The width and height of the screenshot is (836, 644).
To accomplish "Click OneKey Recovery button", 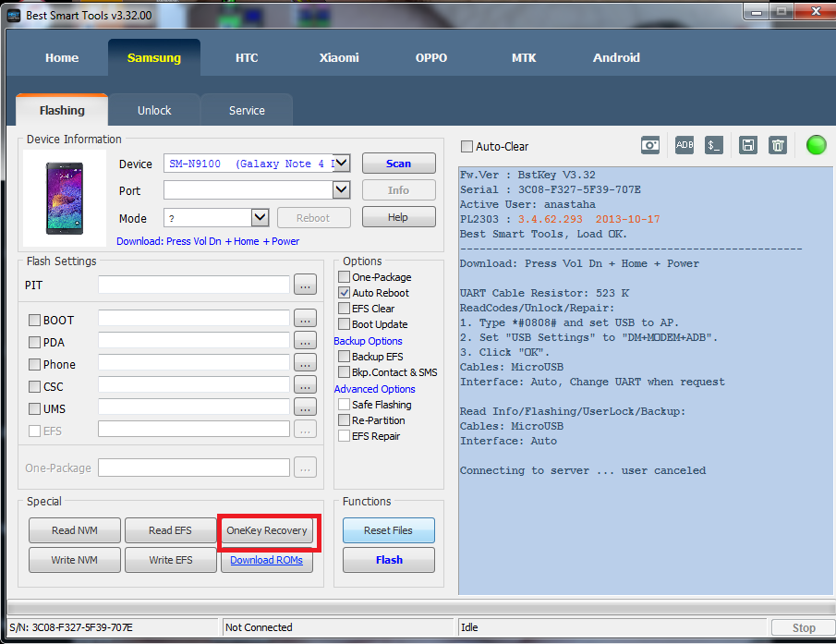I will click(267, 530).
